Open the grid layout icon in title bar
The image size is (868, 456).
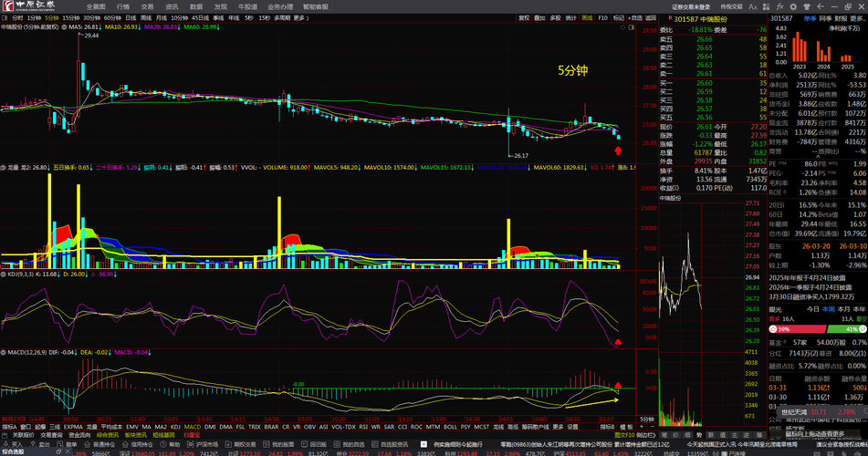point(766,6)
